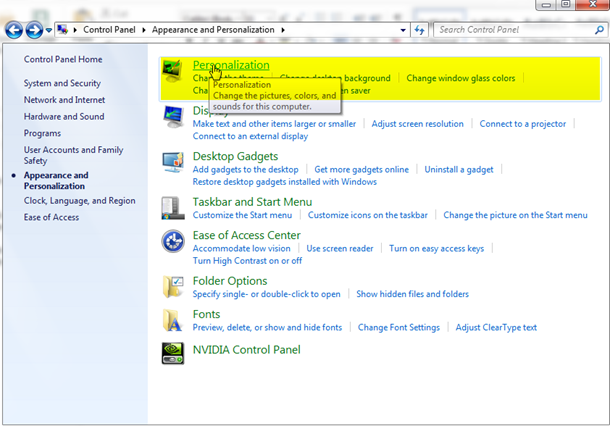Image resolution: width=610 pixels, height=426 pixels.
Task: Focus the Search Control Panel field
Action: tap(514, 30)
